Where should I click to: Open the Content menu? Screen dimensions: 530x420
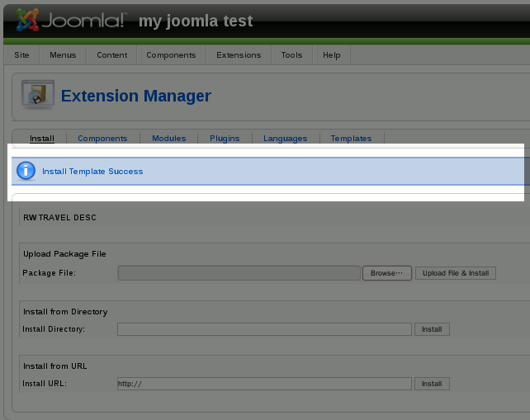(111, 55)
